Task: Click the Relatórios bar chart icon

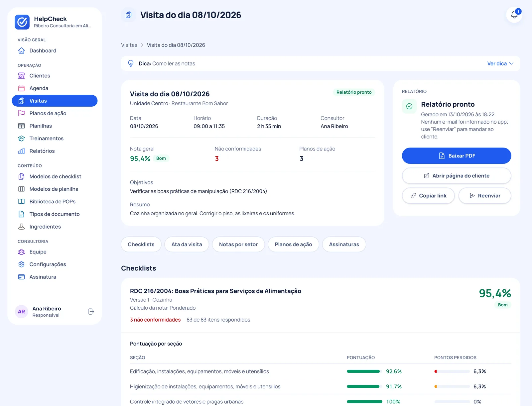Action: pyautogui.click(x=21, y=151)
